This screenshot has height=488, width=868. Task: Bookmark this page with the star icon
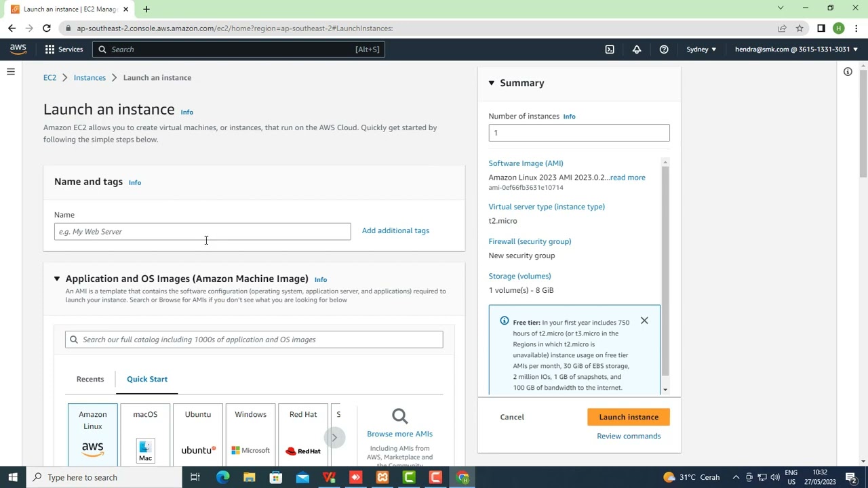tap(800, 28)
